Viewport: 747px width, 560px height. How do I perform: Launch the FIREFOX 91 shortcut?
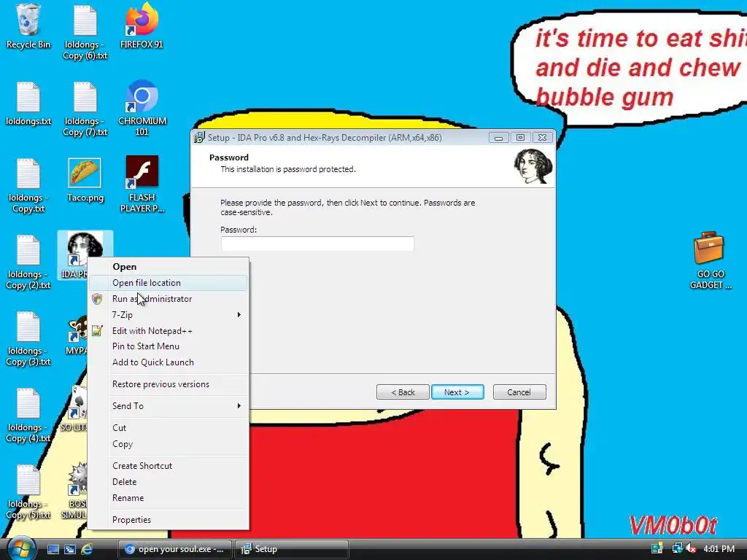(142, 26)
